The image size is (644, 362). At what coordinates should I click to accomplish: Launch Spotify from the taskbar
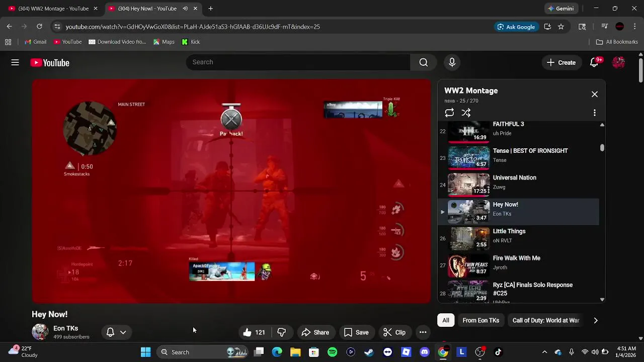coord(333,352)
